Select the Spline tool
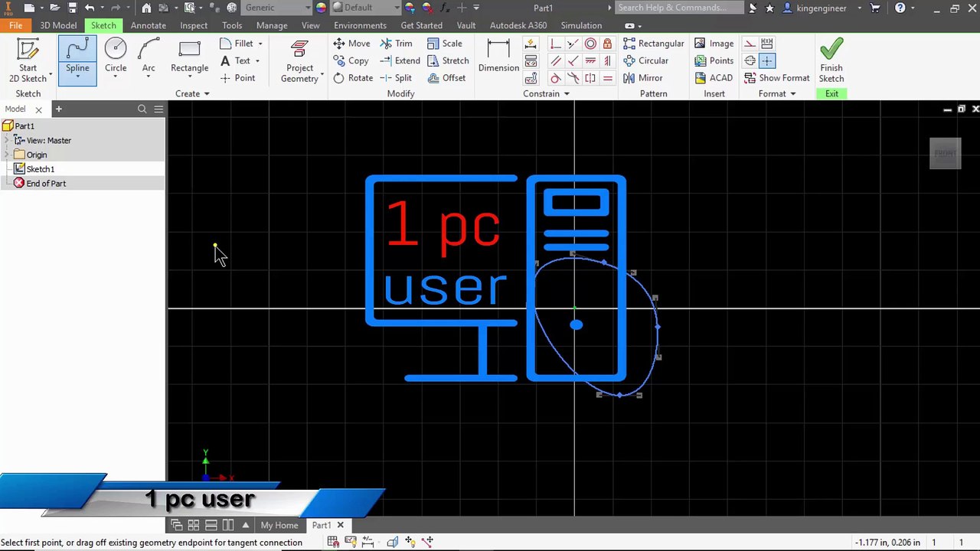 pyautogui.click(x=77, y=59)
